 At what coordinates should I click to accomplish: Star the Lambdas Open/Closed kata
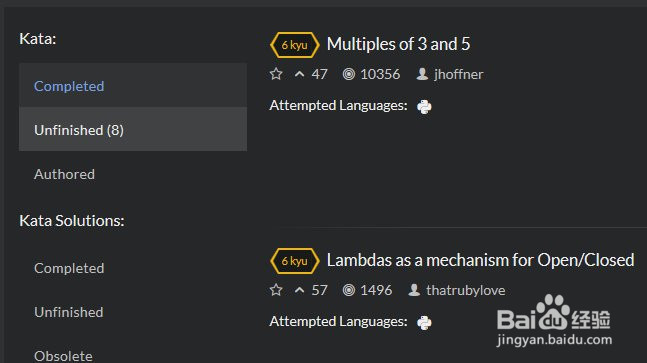[x=276, y=290]
